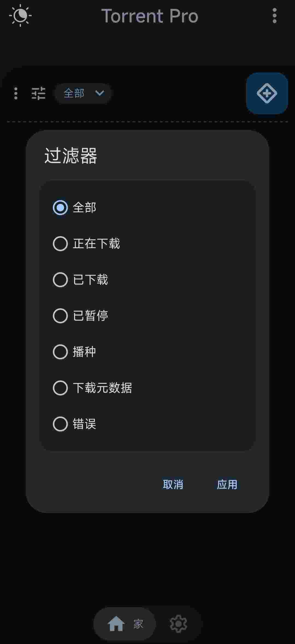Open the three-dot menu beside filter sliders

[x=16, y=93]
